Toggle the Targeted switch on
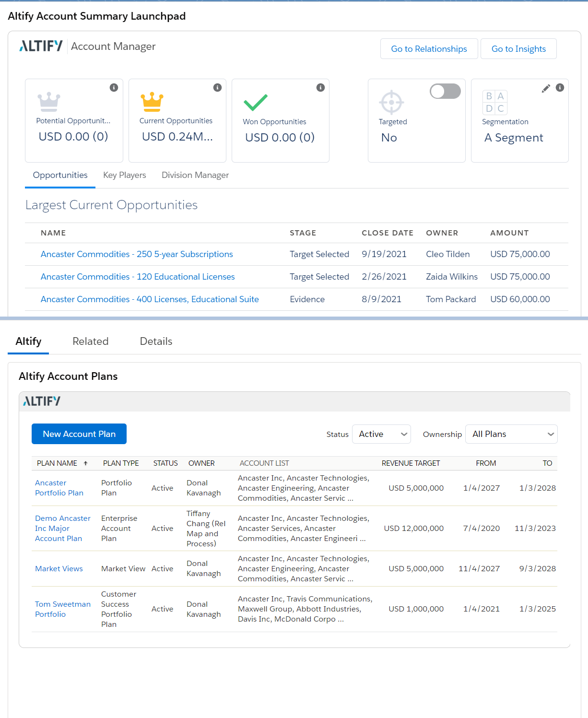The image size is (588, 718). (445, 91)
